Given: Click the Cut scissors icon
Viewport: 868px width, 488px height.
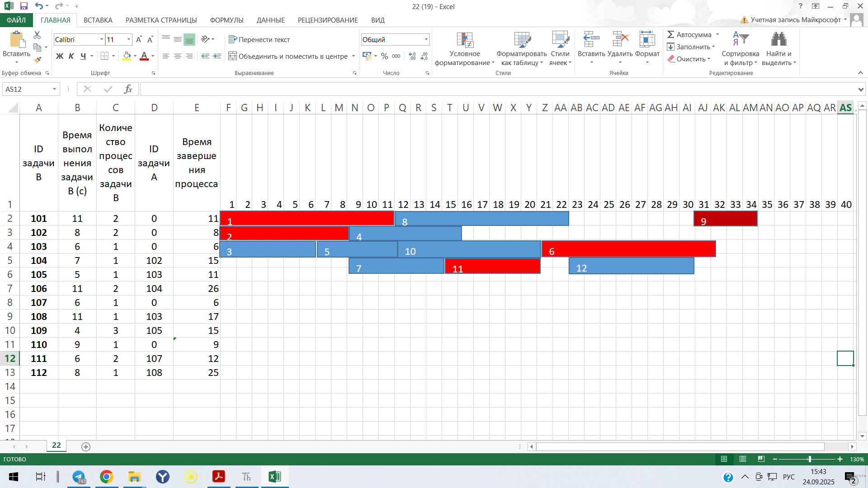Looking at the screenshot, I should [x=37, y=35].
